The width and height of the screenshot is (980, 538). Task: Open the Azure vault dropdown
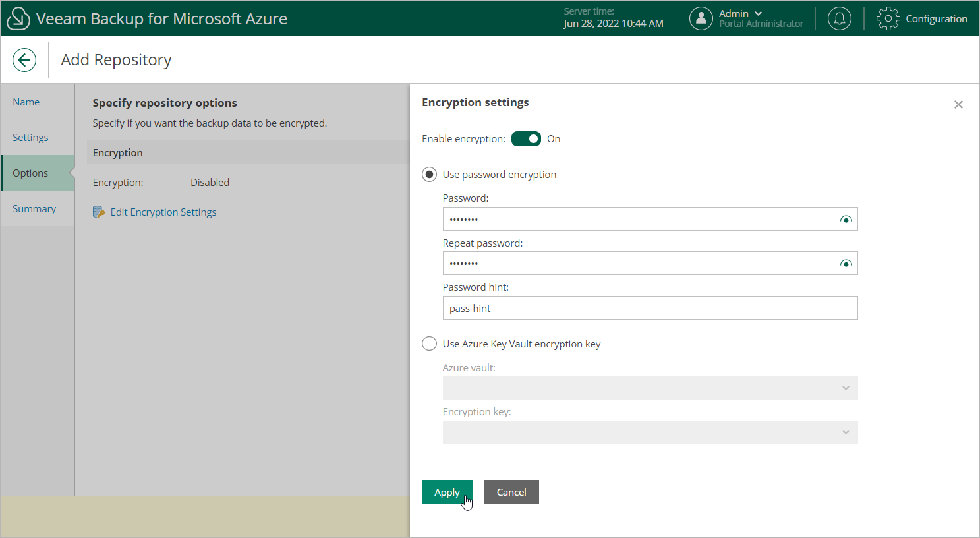pyautogui.click(x=650, y=388)
